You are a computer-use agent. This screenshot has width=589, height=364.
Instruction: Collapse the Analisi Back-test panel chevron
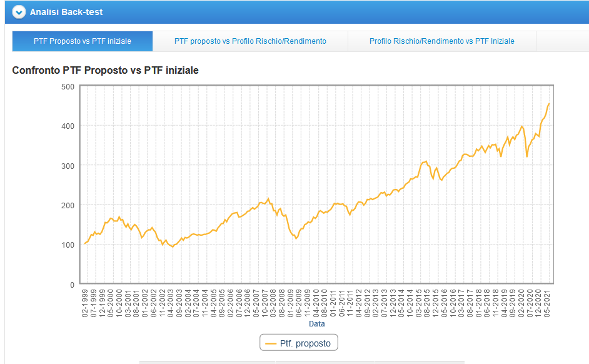pos(18,12)
